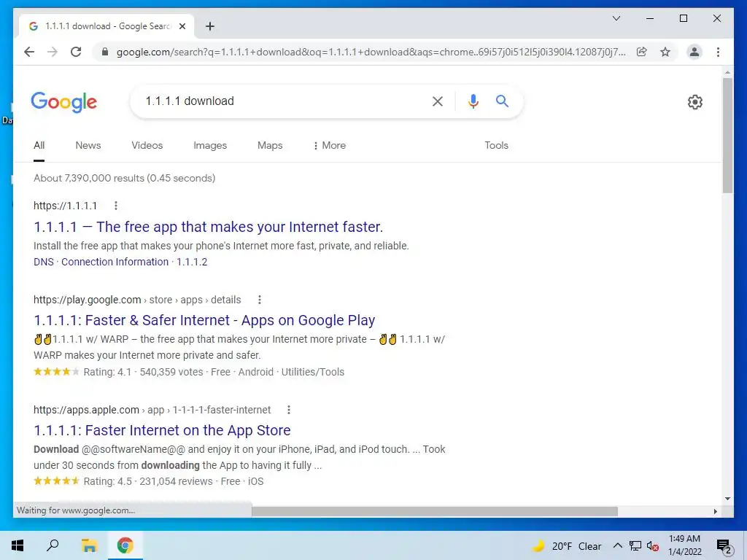Open options for https://1.1.1.1 result
The image size is (747, 560).
point(116,206)
